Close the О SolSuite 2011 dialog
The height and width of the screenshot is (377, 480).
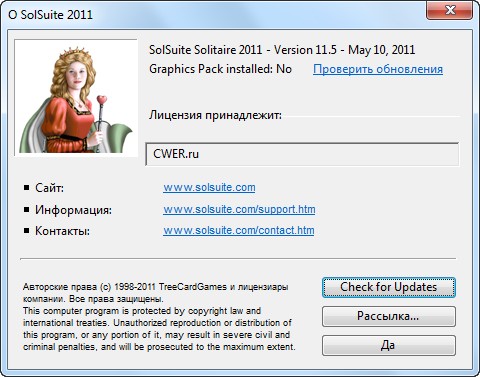tap(449, 11)
